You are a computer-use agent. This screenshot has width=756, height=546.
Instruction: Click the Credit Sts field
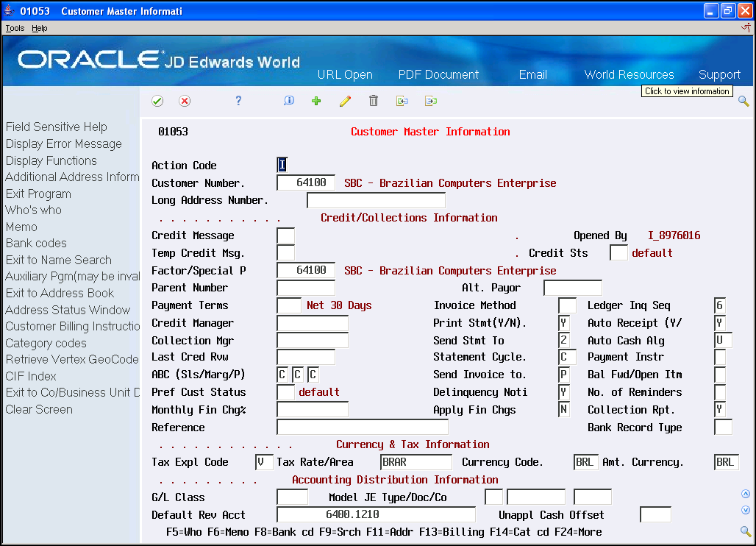pos(618,252)
